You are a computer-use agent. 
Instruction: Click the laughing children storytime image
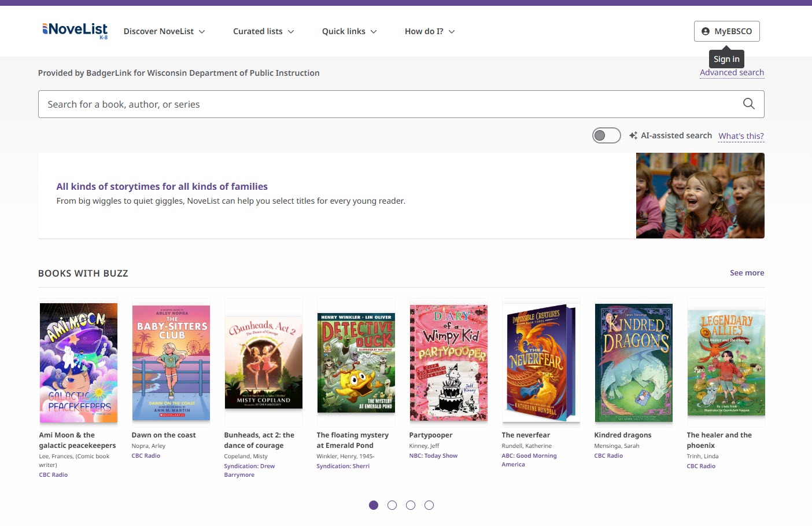pyautogui.click(x=700, y=196)
